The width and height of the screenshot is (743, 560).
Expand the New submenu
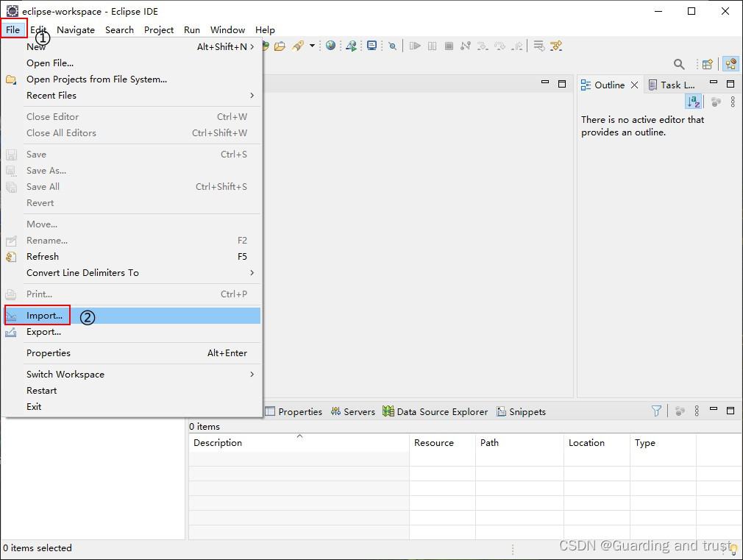pos(132,46)
